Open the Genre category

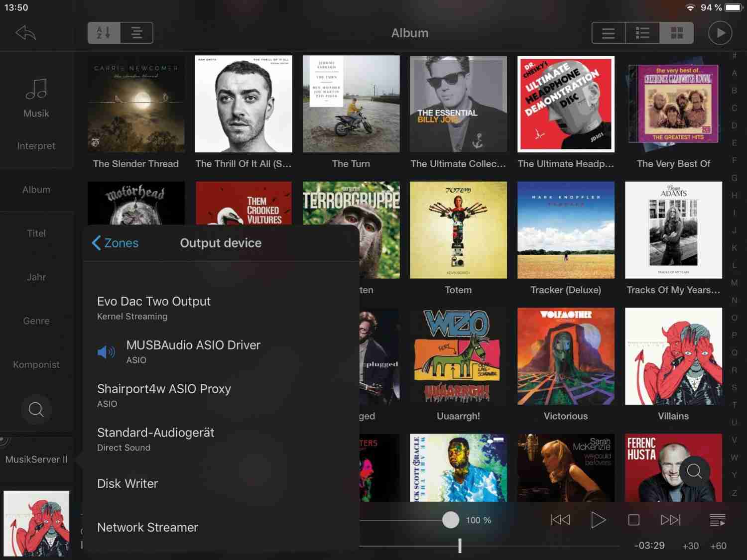point(36,321)
